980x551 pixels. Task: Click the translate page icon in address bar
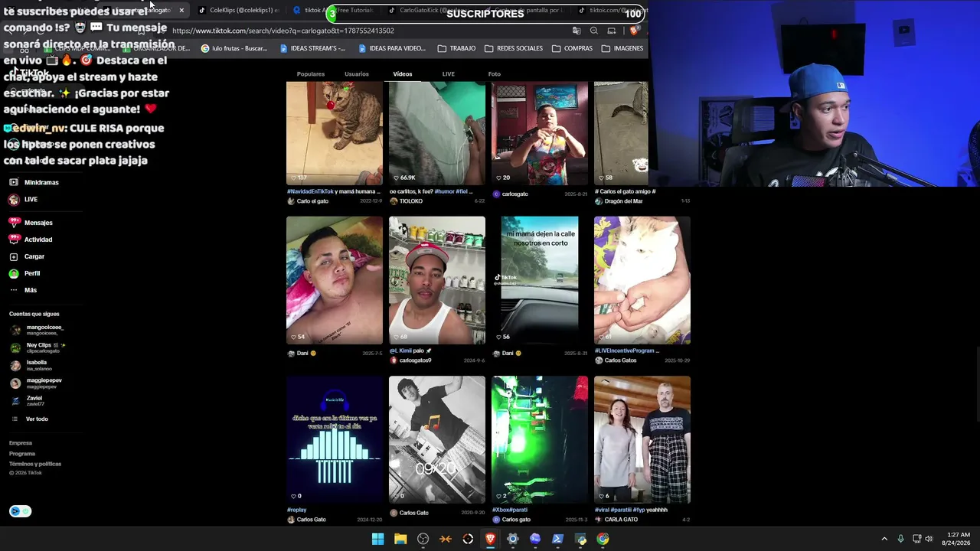(577, 31)
